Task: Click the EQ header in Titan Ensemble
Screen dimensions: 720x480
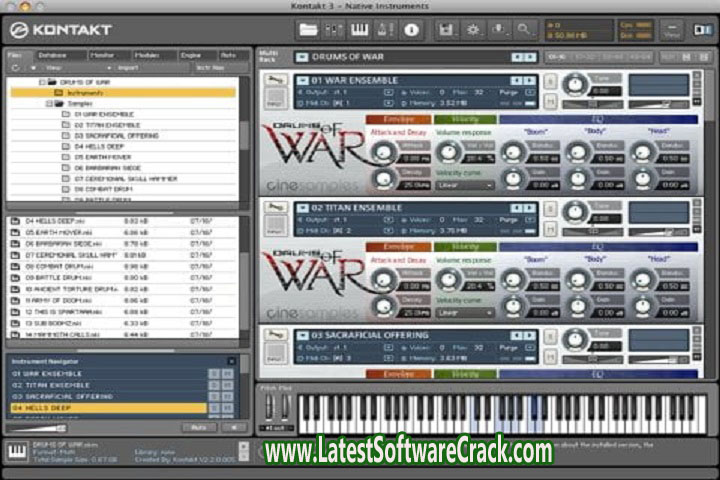Action: (598, 247)
